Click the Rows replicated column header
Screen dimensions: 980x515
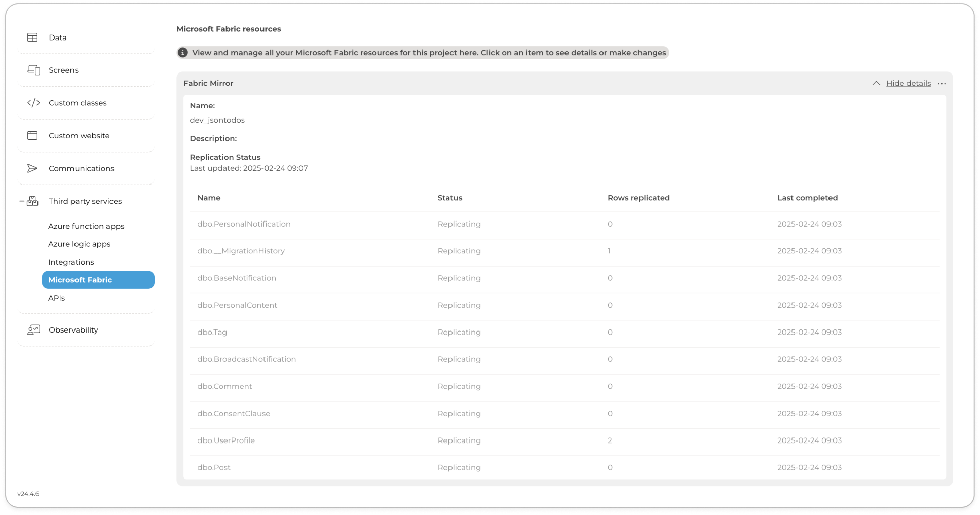(x=638, y=198)
